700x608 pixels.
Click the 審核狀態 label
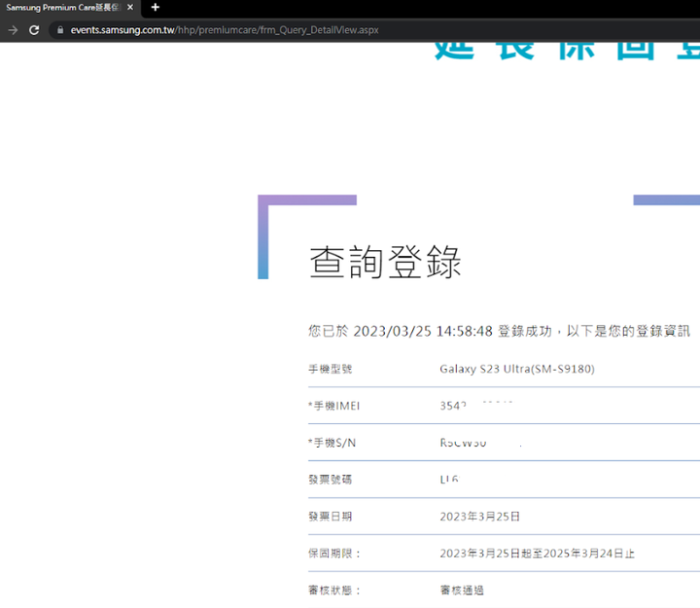click(x=334, y=590)
